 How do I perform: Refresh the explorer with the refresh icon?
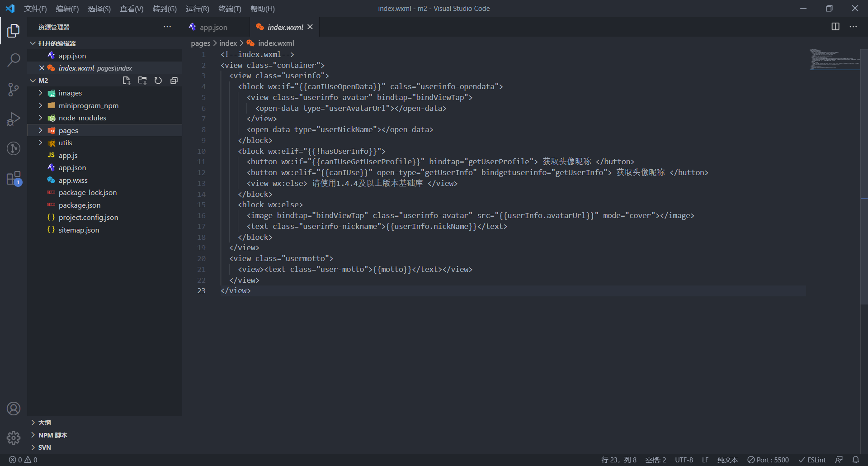[158, 81]
